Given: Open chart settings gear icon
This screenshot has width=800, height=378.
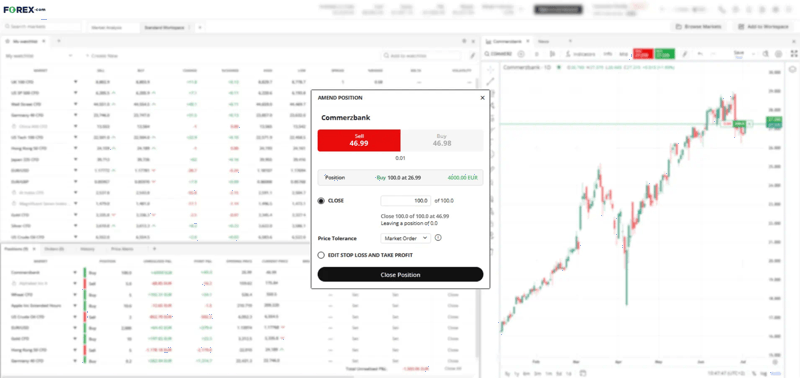Looking at the screenshot, I should click(779, 54).
